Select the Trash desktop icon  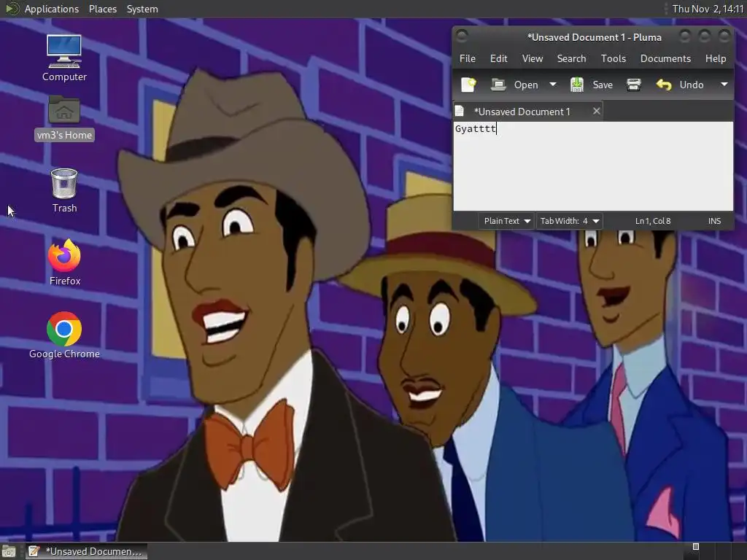64,190
